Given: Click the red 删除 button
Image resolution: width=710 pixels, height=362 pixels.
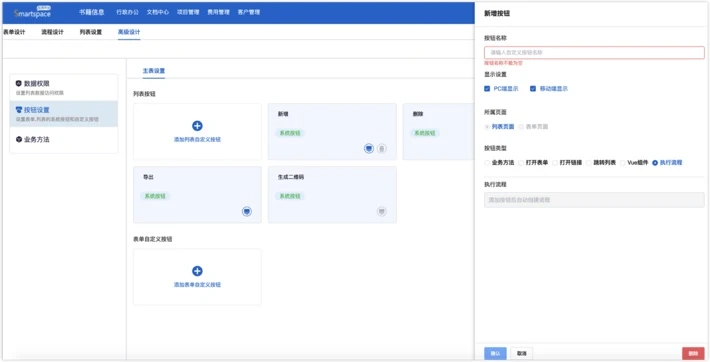Looking at the screenshot, I should pyautogui.click(x=693, y=353).
